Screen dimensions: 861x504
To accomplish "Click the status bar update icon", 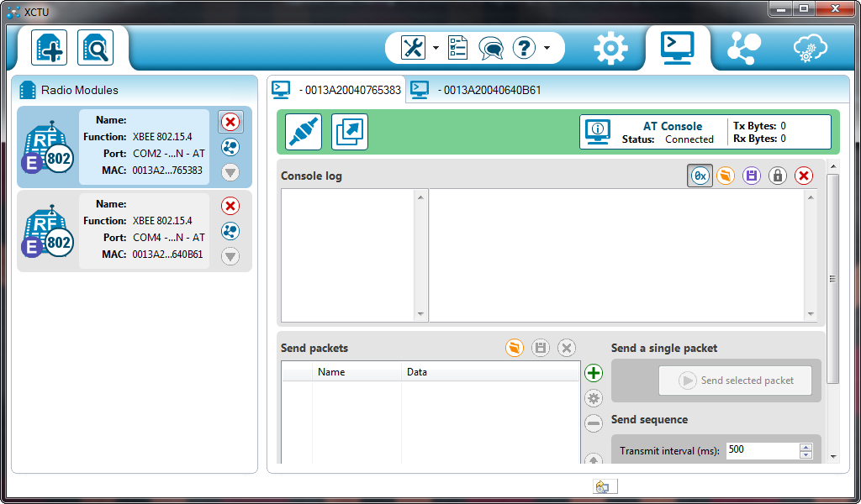I will point(605,486).
